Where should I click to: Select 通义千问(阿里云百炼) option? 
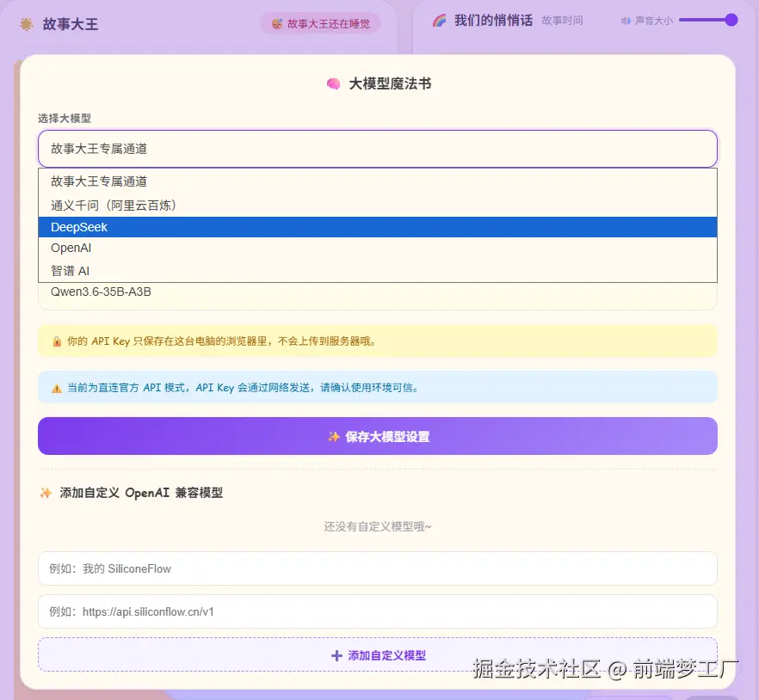[378, 206]
